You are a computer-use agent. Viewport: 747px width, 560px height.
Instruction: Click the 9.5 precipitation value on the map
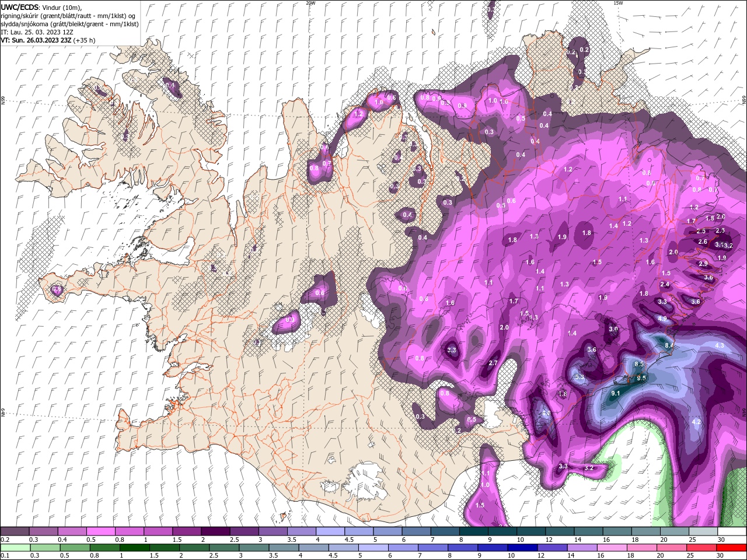pyautogui.click(x=642, y=378)
